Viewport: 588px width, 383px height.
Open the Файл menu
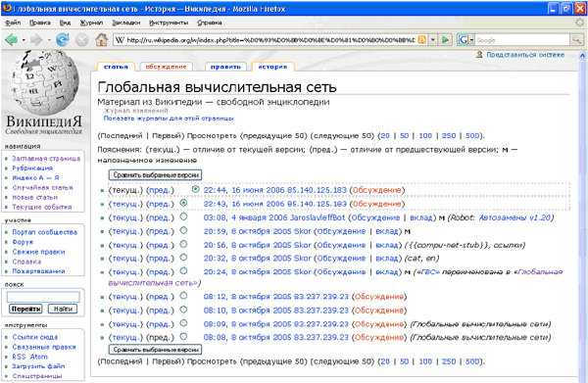point(13,23)
